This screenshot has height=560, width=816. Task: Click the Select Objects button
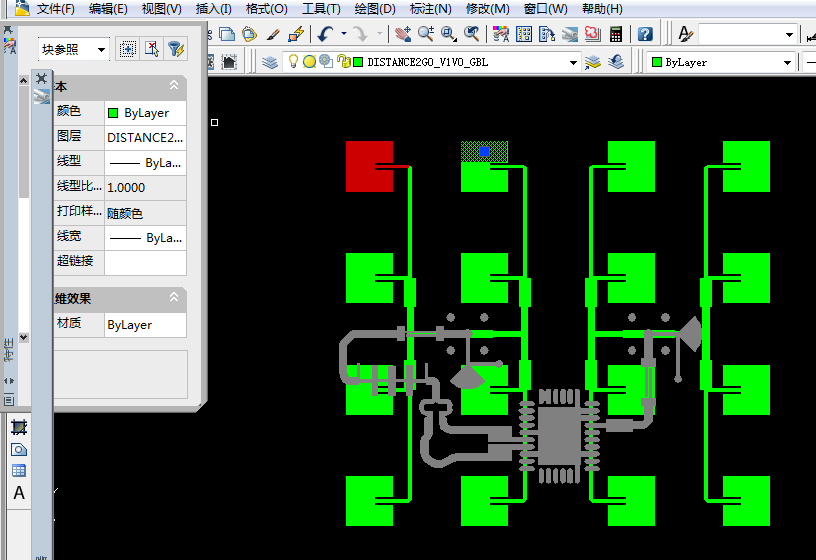point(152,49)
